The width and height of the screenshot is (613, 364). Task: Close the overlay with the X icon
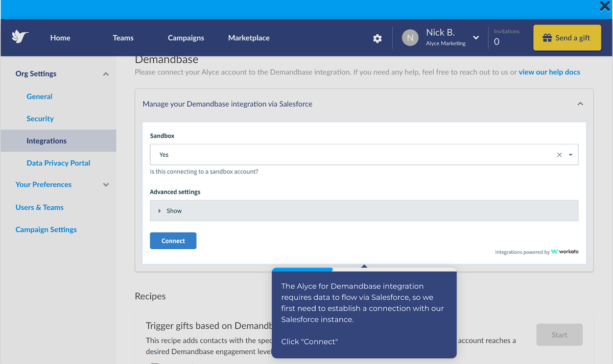point(605,6)
